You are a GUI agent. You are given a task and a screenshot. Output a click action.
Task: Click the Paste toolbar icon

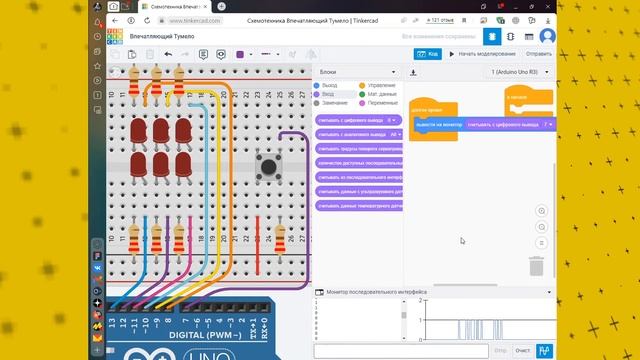(x=132, y=54)
